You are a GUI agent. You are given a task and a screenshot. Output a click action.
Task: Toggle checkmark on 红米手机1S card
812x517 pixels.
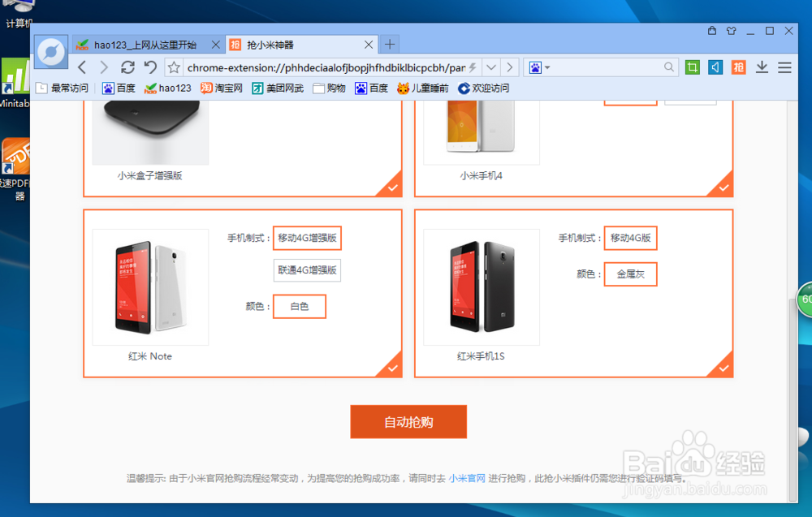(723, 368)
